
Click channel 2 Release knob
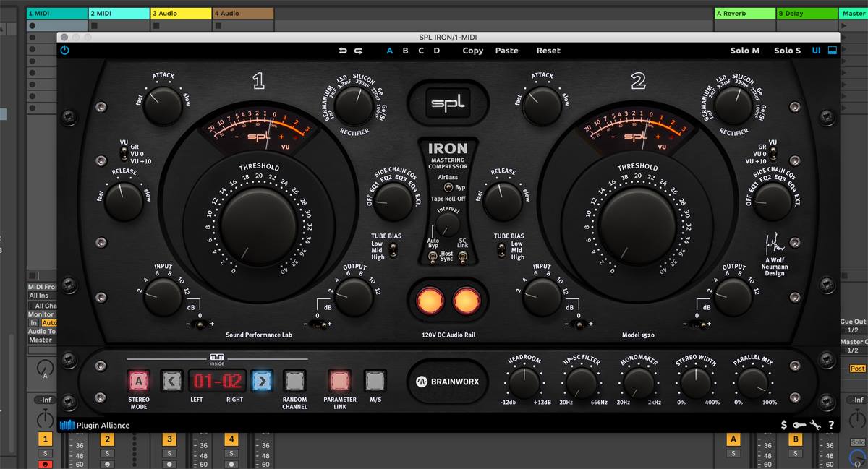[503, 202]
